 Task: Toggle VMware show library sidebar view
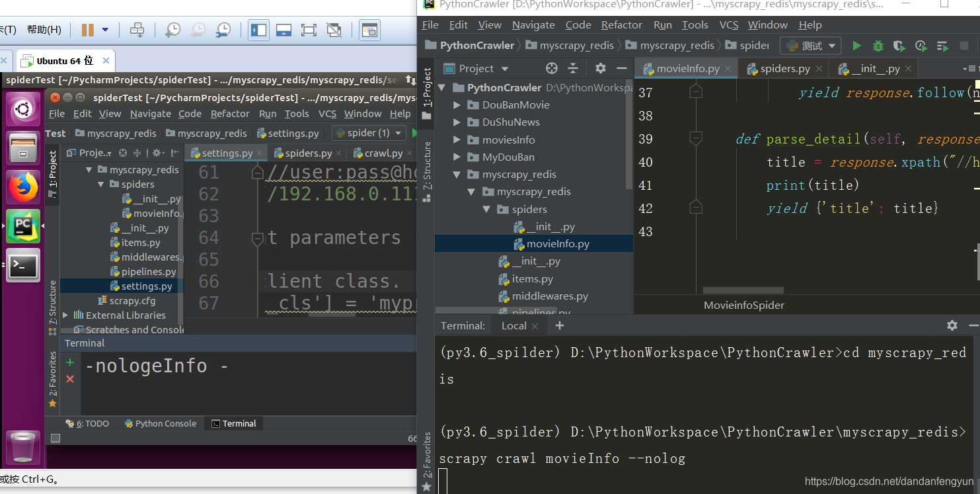259,30
